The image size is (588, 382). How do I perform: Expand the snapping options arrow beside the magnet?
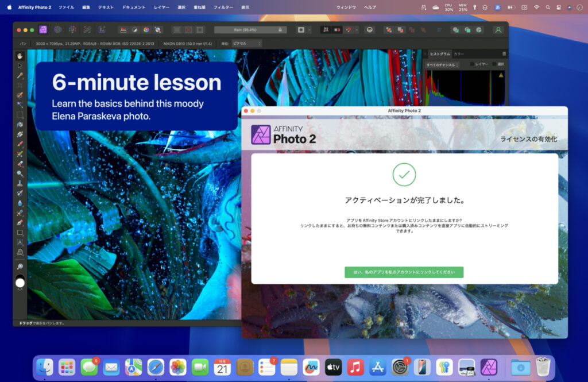click(357, 30)
